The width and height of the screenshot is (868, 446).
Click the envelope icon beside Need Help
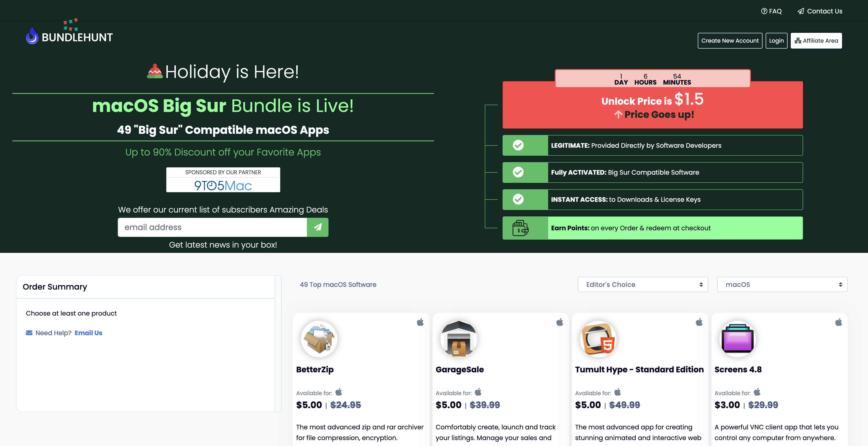29,333
